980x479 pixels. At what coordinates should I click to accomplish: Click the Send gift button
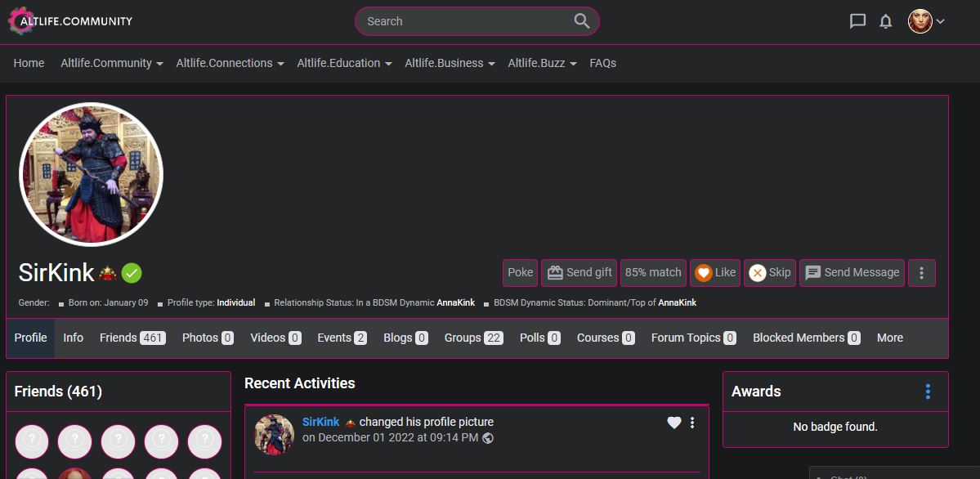pos(579,273)
